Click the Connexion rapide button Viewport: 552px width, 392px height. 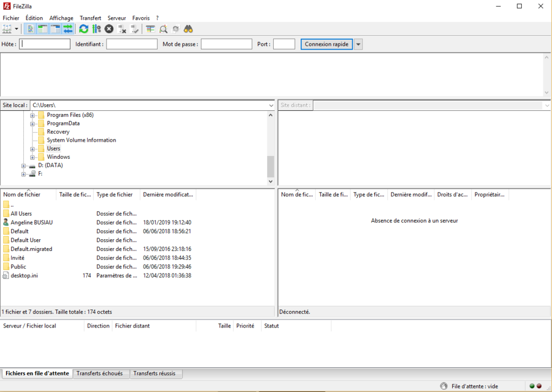[326, 44]
